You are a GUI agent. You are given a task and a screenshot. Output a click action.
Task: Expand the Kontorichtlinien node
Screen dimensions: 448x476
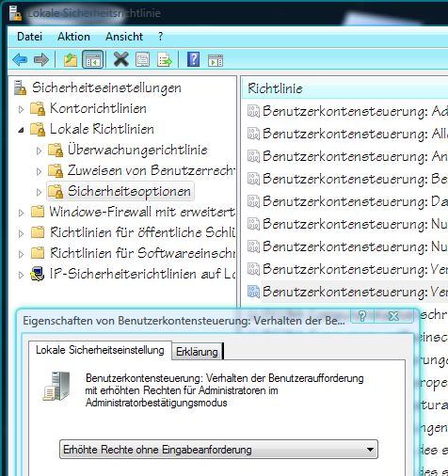click(x=21, y=109)
